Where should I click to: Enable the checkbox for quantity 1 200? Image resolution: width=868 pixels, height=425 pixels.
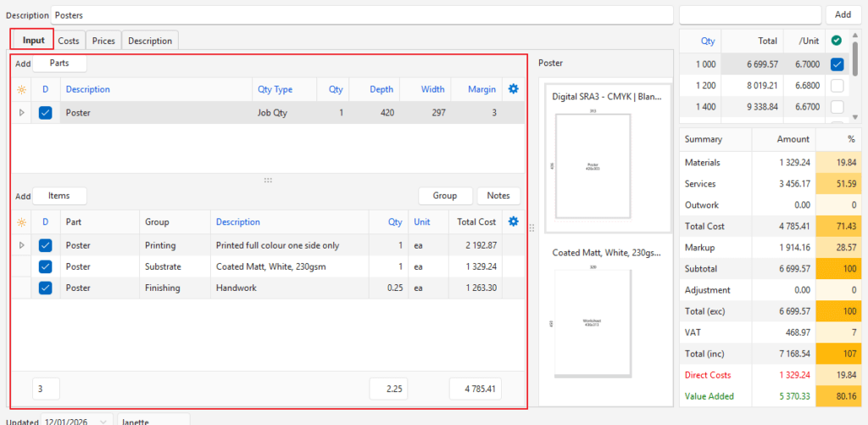837,86
